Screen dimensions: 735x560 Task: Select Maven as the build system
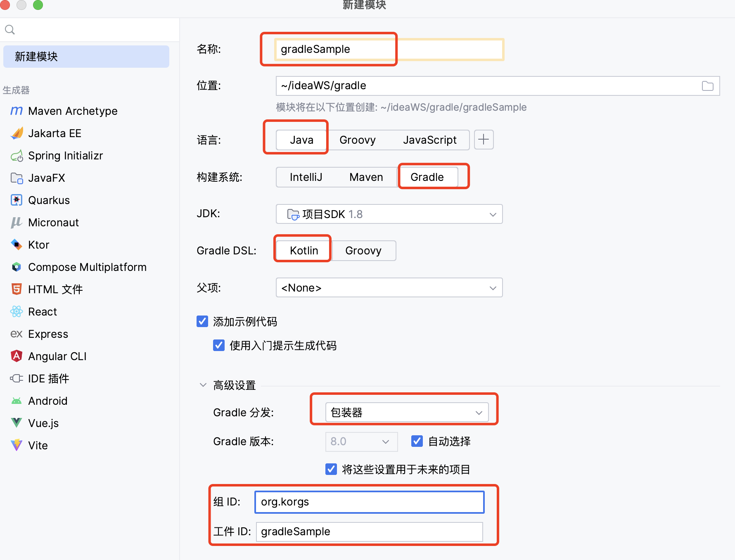tap(366, 177)
